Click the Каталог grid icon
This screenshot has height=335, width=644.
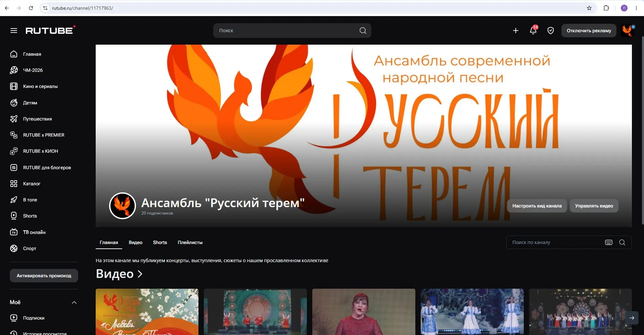tap(14, 184)
